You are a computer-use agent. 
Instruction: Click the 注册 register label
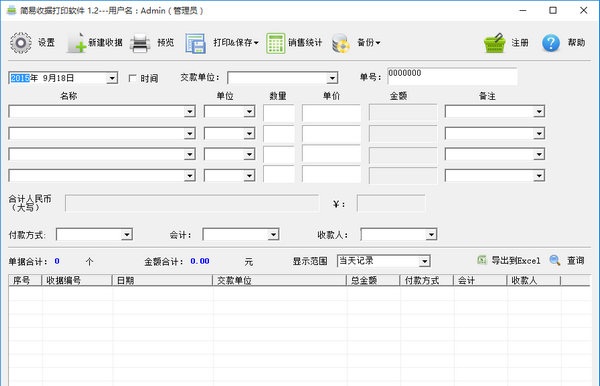(x=520, y=42)
